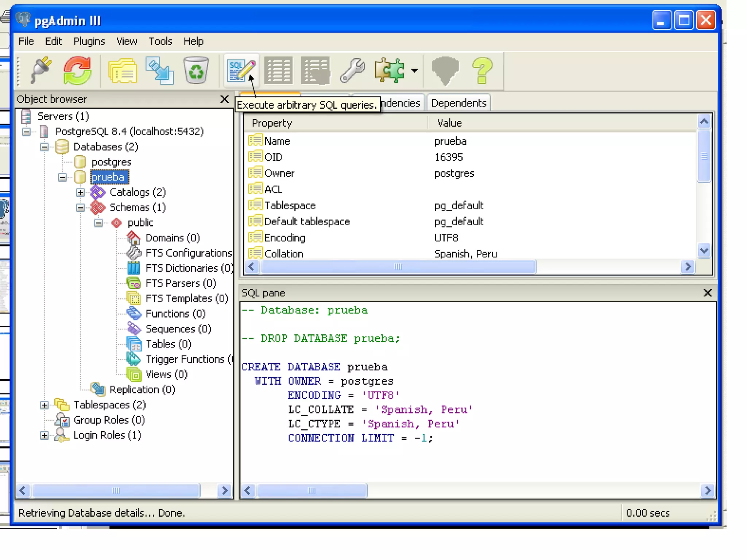
Task: Close the Object browser panel
Action: pyautogui.click(x=225, y=99)
